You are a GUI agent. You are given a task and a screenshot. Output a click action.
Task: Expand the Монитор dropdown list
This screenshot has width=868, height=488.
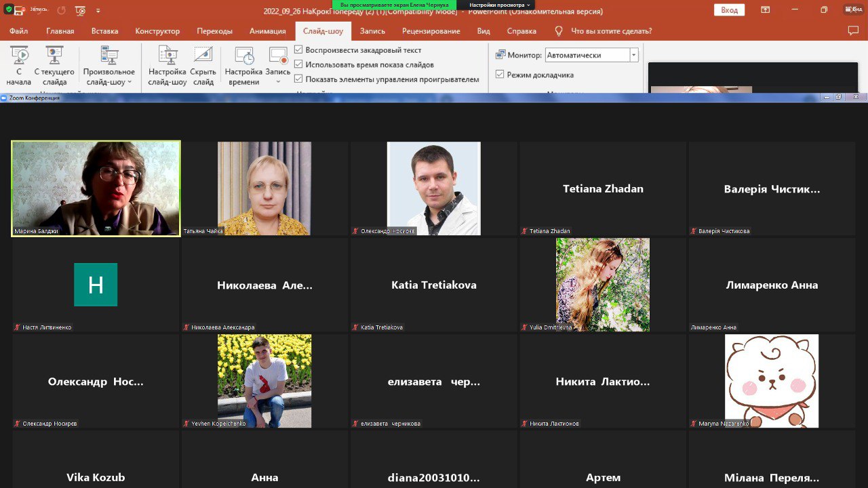pyautogui.click(x=633, y=56)
